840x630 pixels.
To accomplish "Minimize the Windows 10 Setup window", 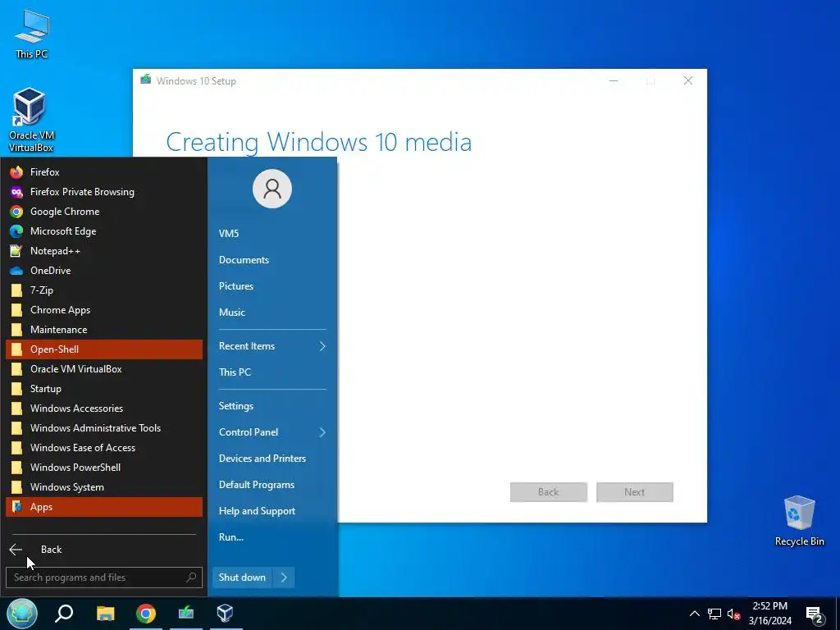I will point(614,81).
